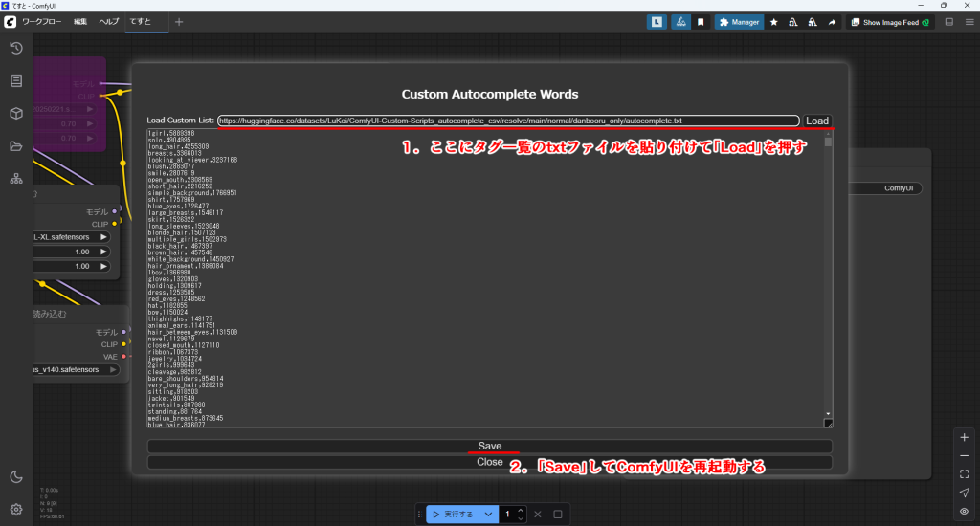Click the Save button in dialog
This screenshot has height=526, width=980.
[x=489, y=446]
